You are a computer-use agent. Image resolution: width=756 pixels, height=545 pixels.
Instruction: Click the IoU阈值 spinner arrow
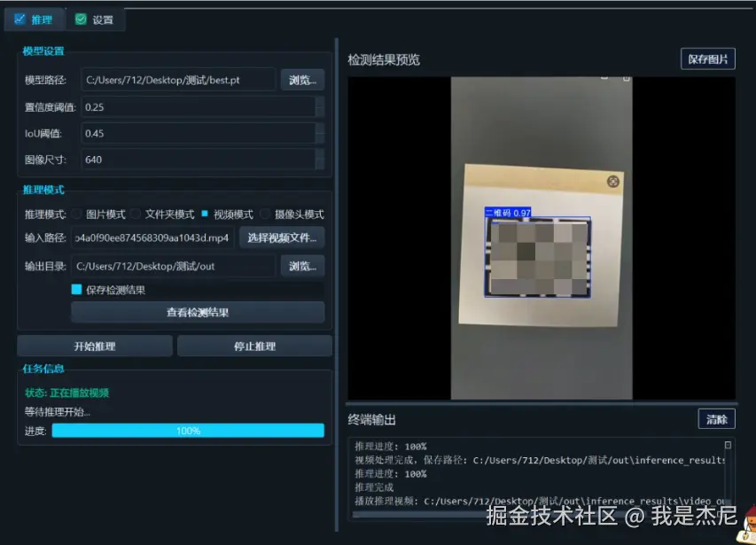tap(319, 135)
